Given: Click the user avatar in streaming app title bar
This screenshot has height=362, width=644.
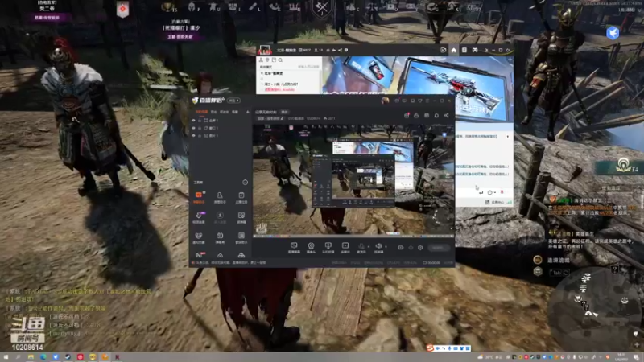Looking at the screenshot, I should tap(385, 101).
